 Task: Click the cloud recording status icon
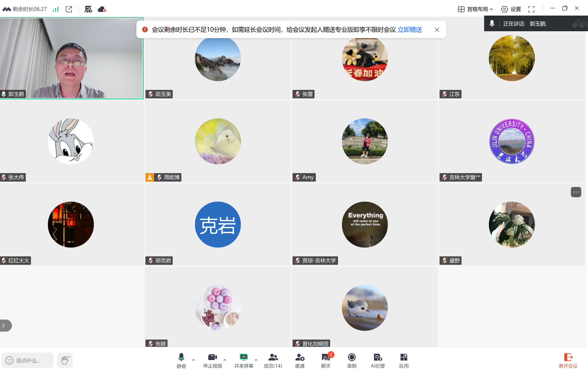[102, 9]
